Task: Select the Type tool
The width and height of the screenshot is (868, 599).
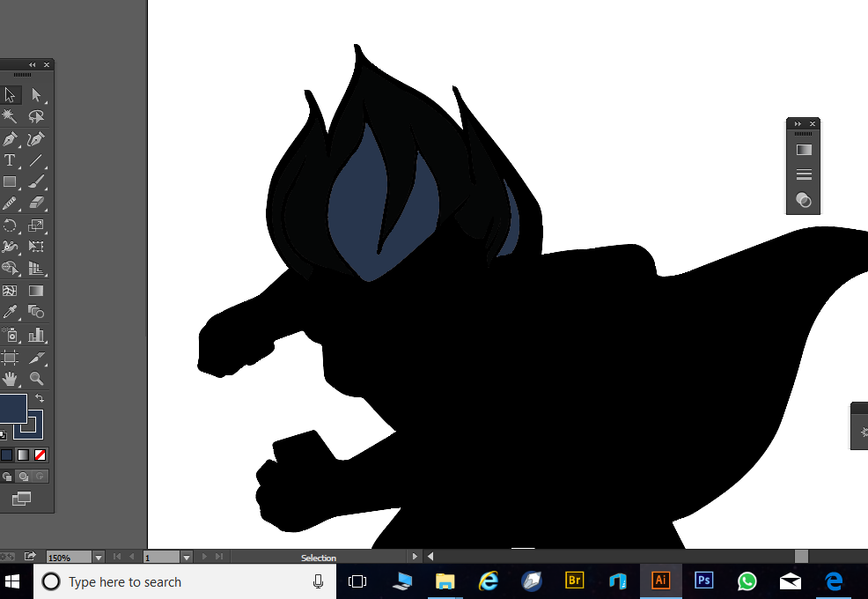Action: pos(10,160)
